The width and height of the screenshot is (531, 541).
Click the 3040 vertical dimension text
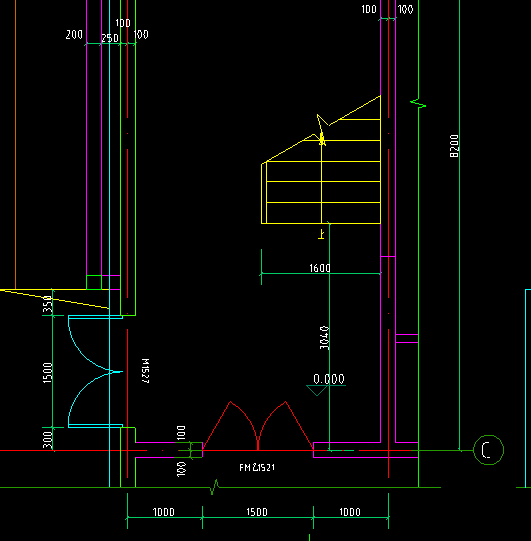click(324, 337)
